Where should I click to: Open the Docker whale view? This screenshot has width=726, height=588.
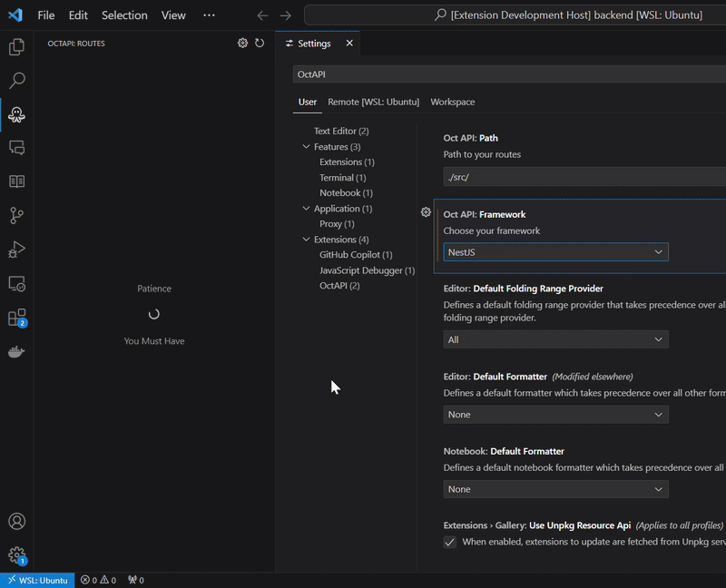[16, 352]
